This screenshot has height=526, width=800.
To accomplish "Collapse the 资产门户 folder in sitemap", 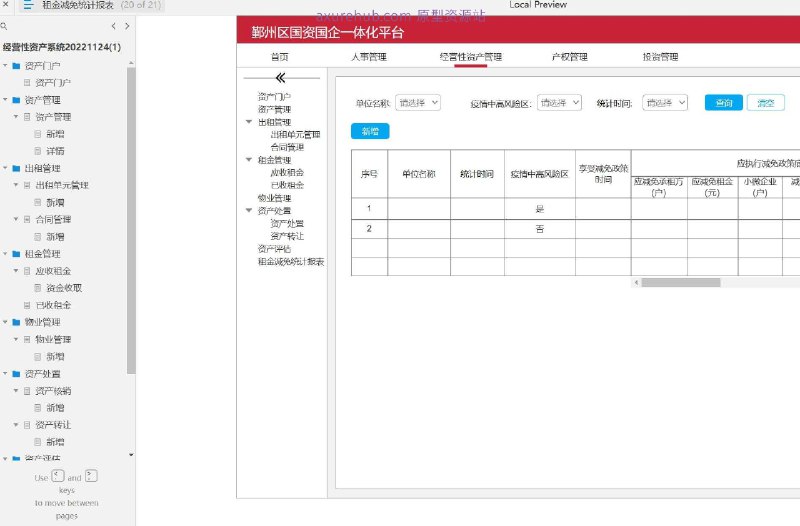I will (5, 65).
